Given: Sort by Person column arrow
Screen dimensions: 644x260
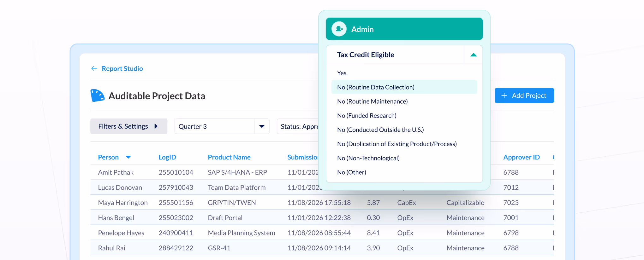Looking at the screenshot, I should (128, 157).
